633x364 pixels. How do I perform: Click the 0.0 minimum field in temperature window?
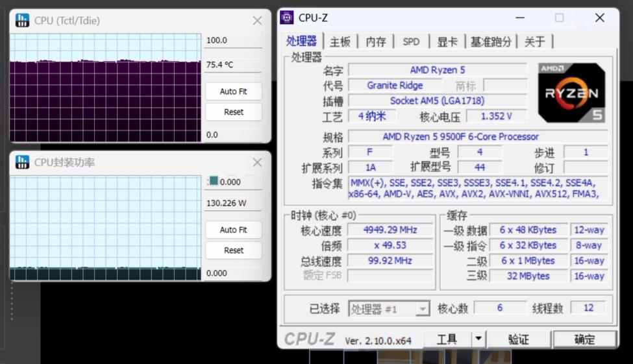[x=233, y=135]
